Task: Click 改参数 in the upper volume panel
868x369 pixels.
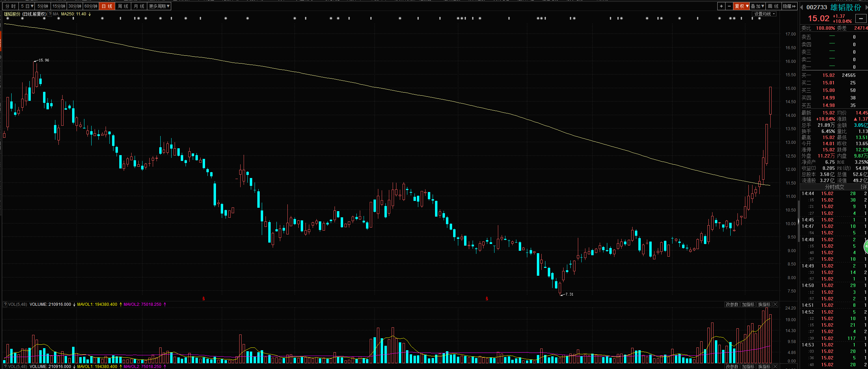Action: click(x=732, y=304)
